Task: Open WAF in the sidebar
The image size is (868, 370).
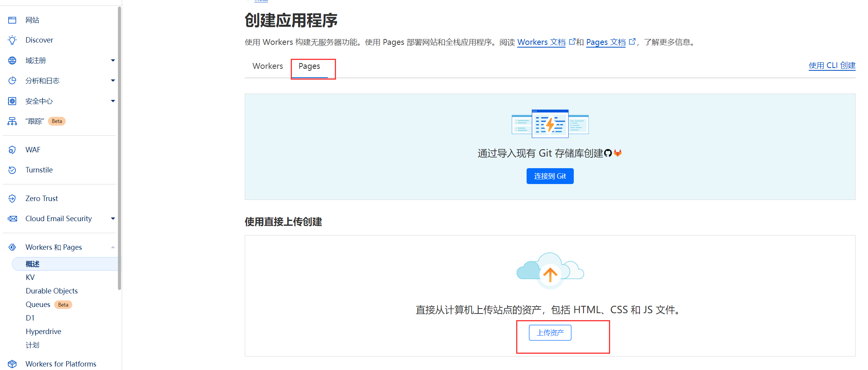Action: tap(33, 150)
